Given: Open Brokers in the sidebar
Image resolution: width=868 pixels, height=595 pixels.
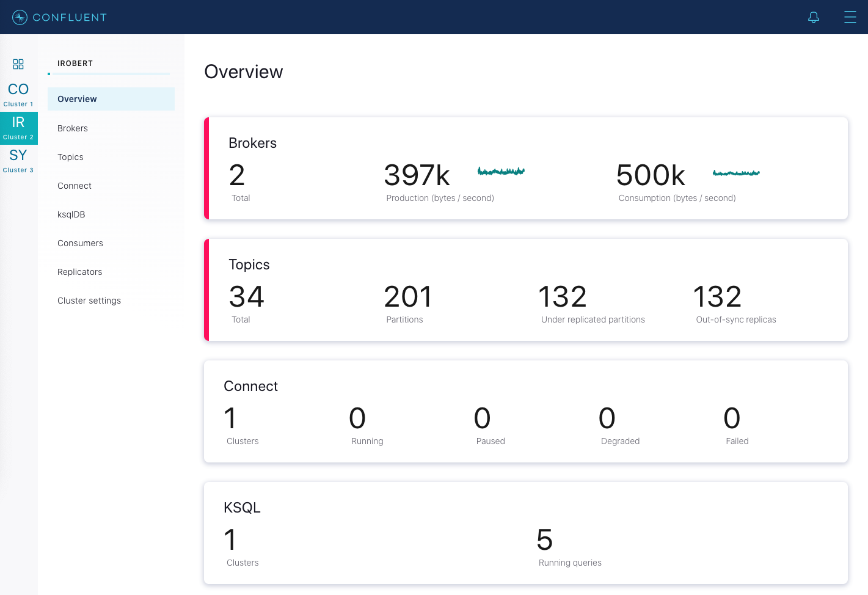Looking at the screenshot, I should [73, 128].
